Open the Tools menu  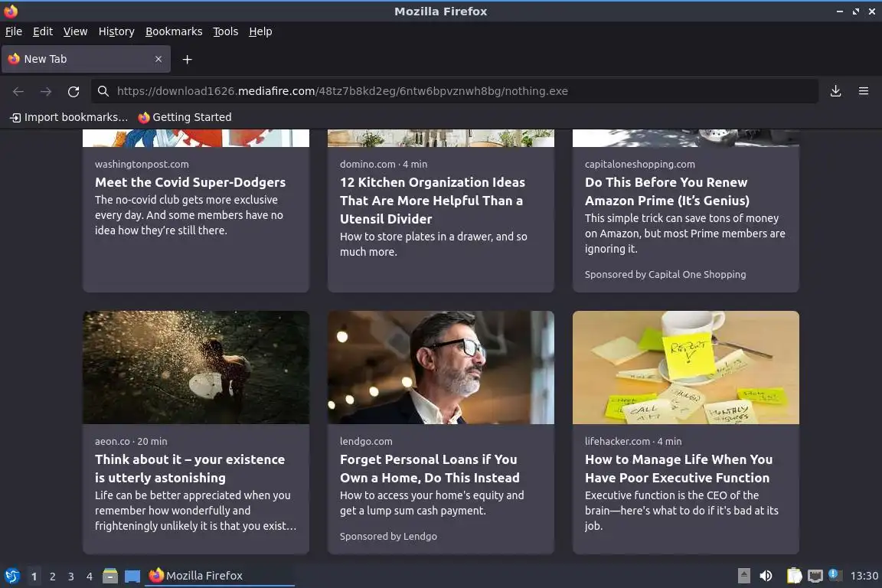pyautogui.click(x=226, y=31)
